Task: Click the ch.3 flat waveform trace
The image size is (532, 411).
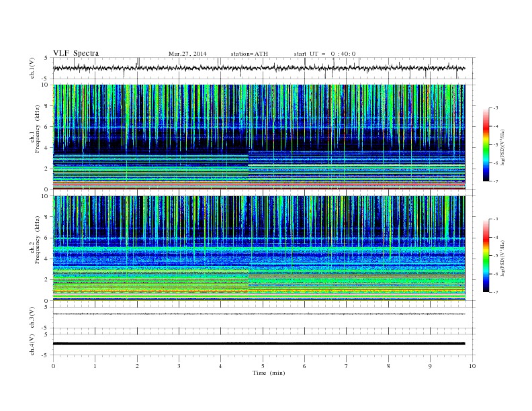Action: pyautogui.click(x=259, y=314)
